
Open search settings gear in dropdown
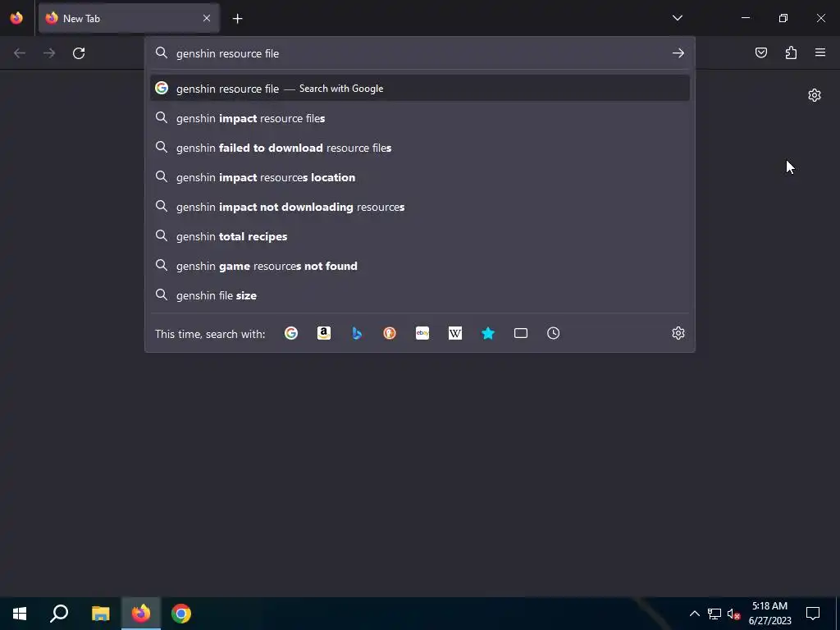(678, 333)
